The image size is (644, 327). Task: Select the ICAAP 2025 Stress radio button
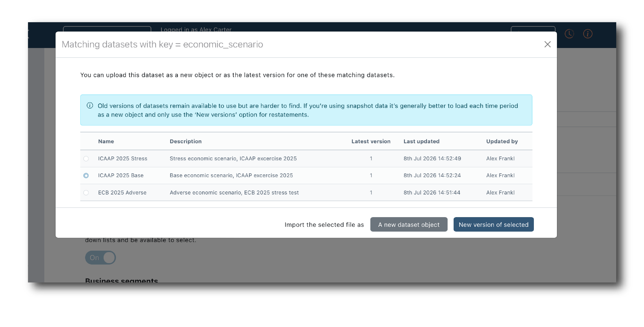(86, 158)
